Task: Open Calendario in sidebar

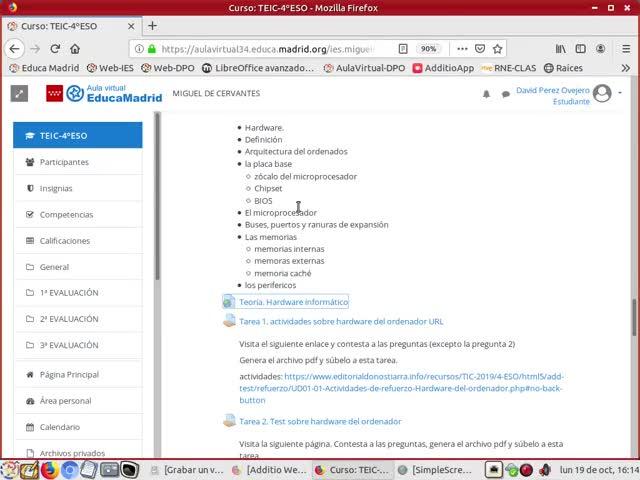Action: [78, 427]
